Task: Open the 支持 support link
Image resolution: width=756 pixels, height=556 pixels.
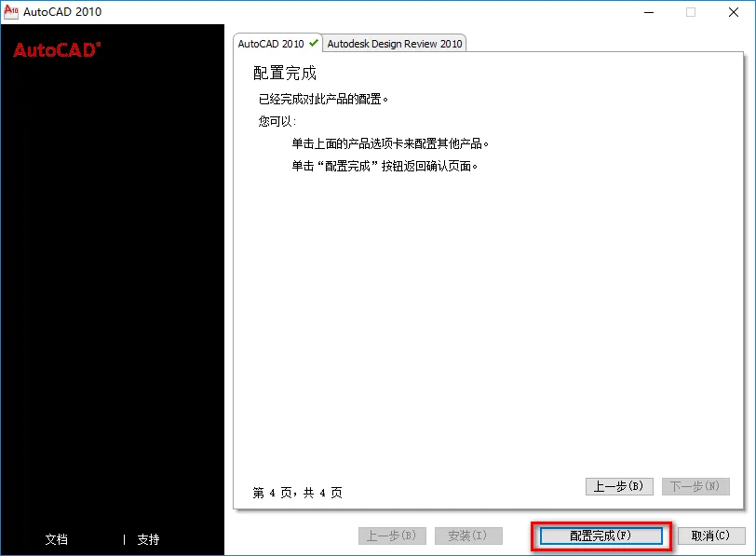Action: point(148,539)
